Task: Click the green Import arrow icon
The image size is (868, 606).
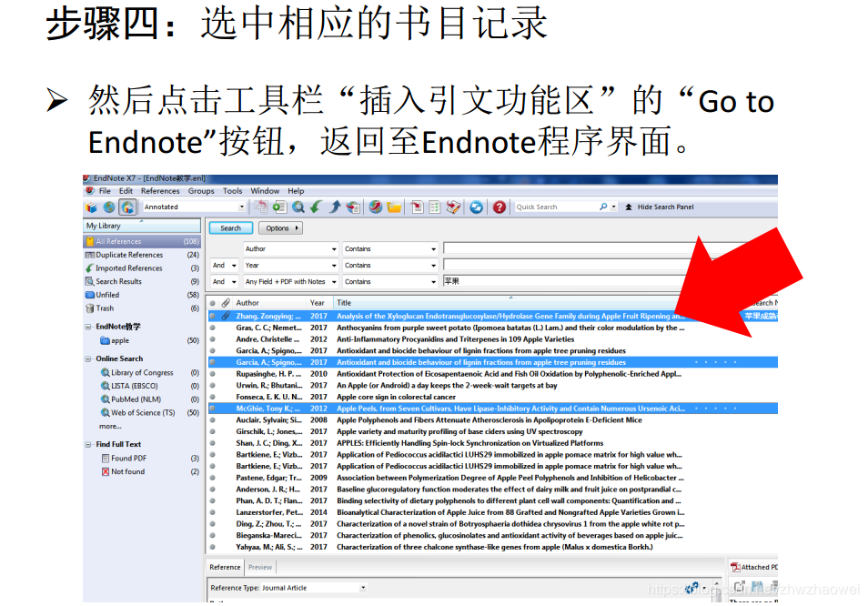Action: pyautogui.click(x=316, y=207)
